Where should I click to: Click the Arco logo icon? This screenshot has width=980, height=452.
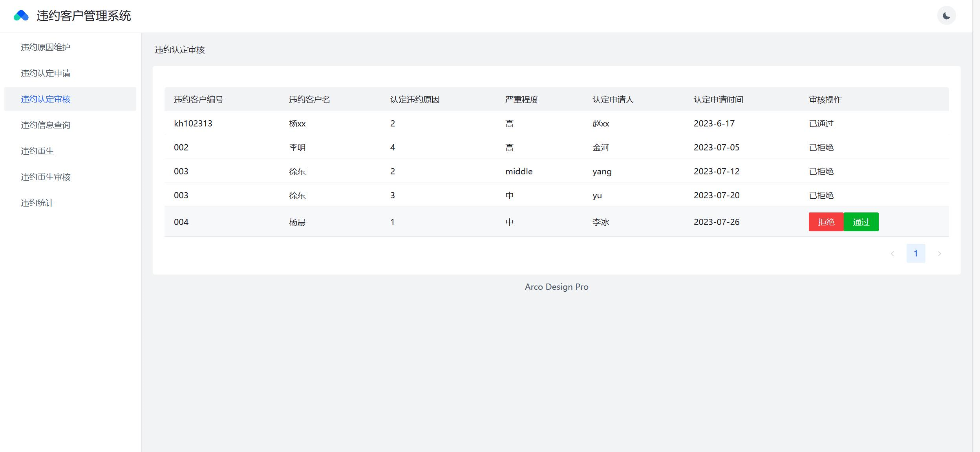[21, 16]
